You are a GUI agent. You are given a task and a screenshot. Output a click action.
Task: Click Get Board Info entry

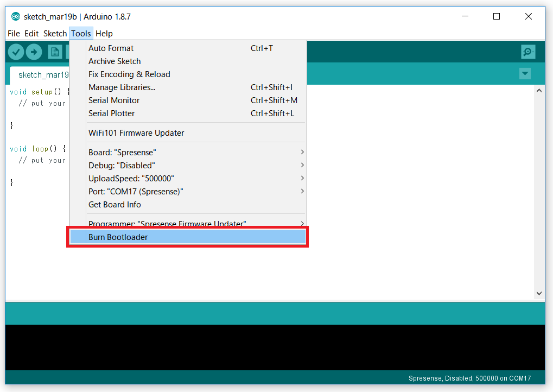tap(115, 205)
